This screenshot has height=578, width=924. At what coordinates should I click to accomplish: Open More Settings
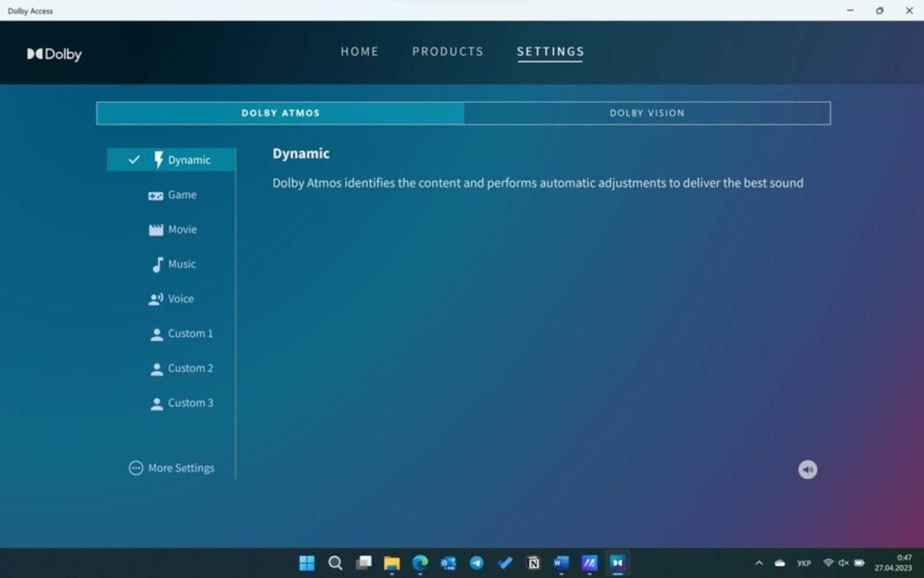coord(172,468)
